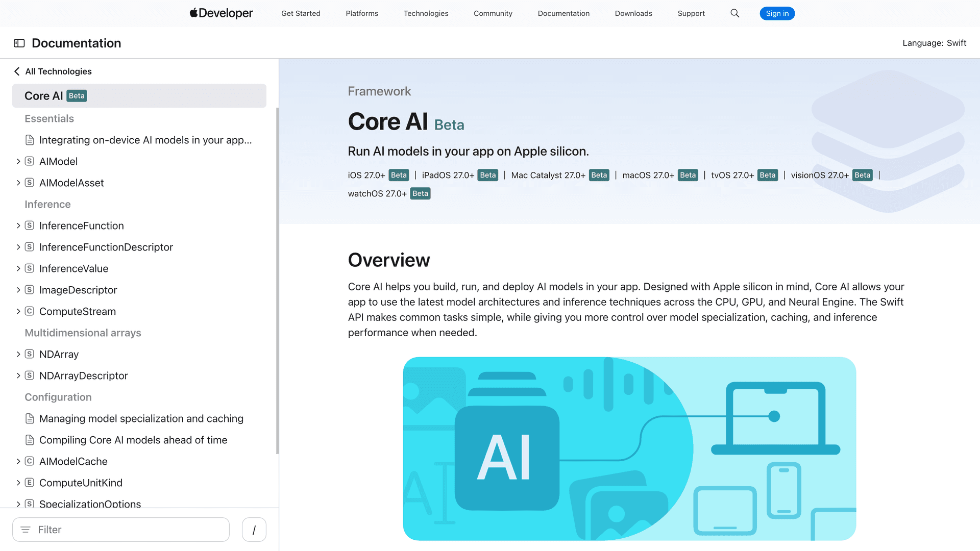Select the InferenceFunctionDescriptor label

pyautogui.click(x=106, y=247)
